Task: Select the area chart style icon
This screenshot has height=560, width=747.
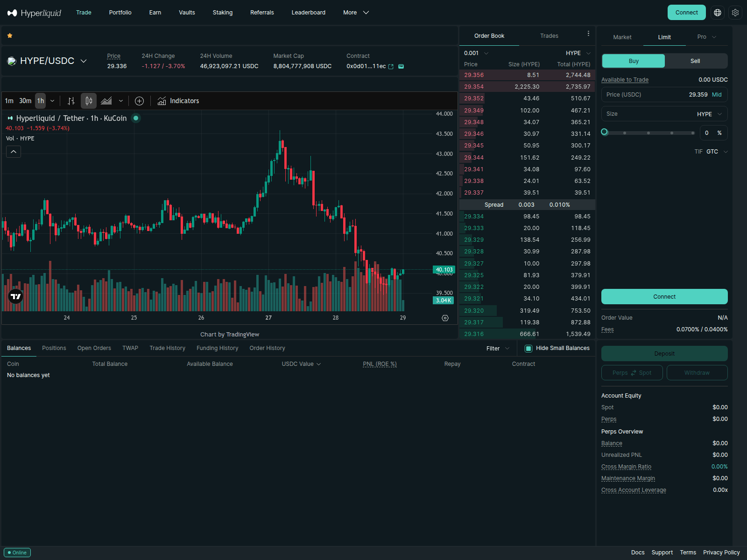Action: (x=106, y=101)
